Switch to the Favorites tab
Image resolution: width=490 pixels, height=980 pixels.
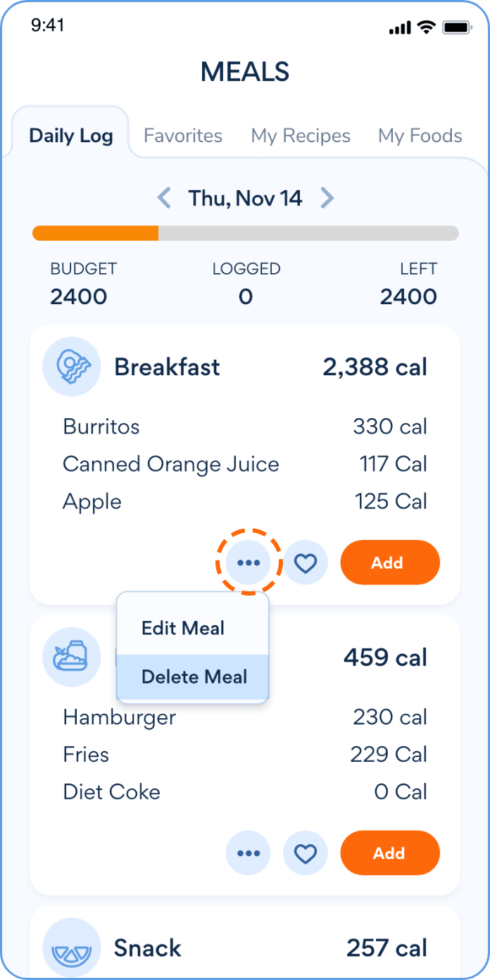click(183, 136)
